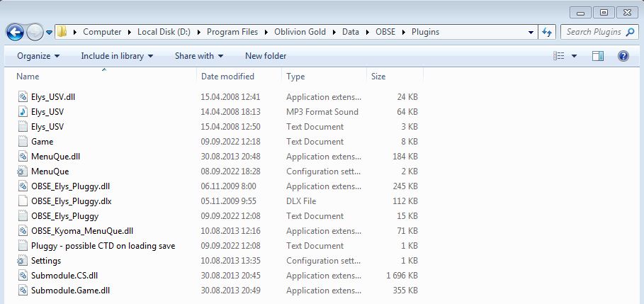The height and width of the screenshot is (304, 644).
Task: Expand subfolders arrow after Oblivion Gold
Action: 334,32
